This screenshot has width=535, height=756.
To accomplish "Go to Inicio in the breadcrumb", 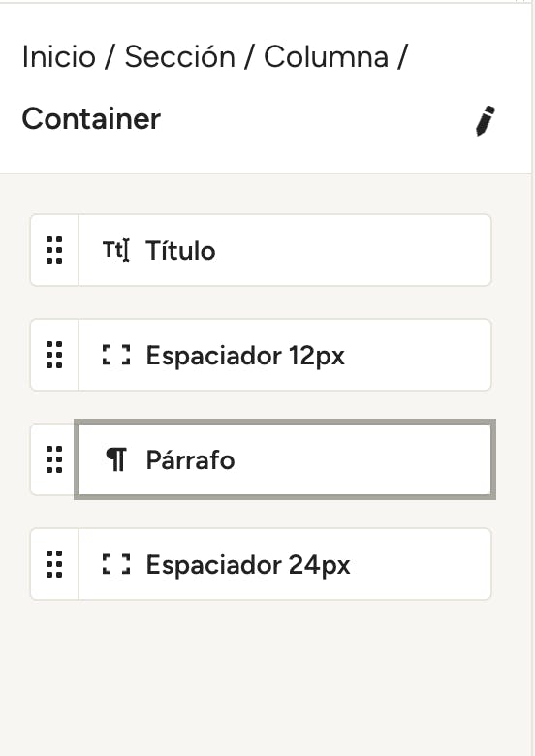I will pyautogui.click(x=59, y=57).
